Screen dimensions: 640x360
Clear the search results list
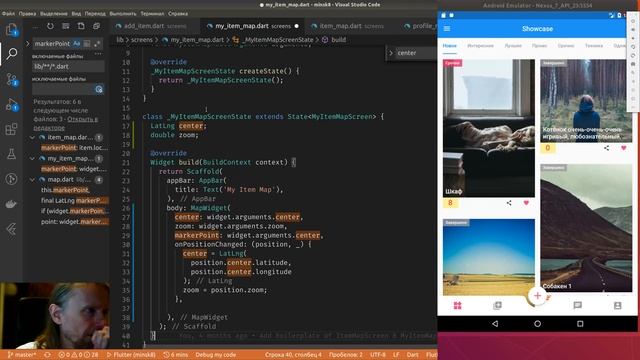tap(65, 26)
